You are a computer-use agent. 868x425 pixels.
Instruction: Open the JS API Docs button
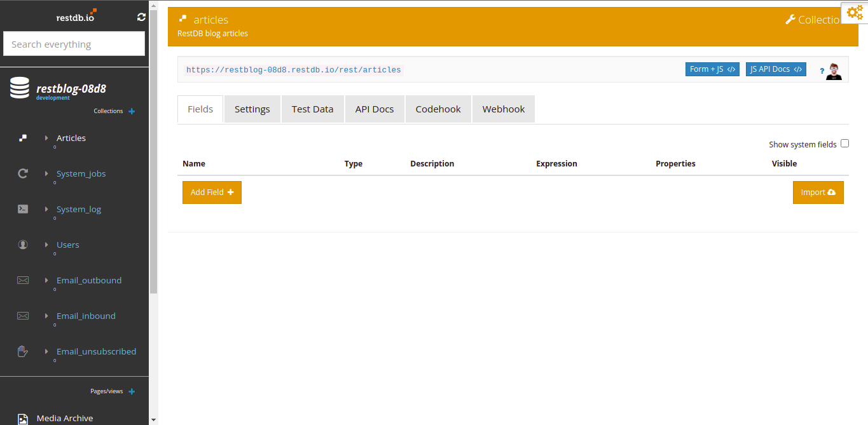(x=776, y=69)
